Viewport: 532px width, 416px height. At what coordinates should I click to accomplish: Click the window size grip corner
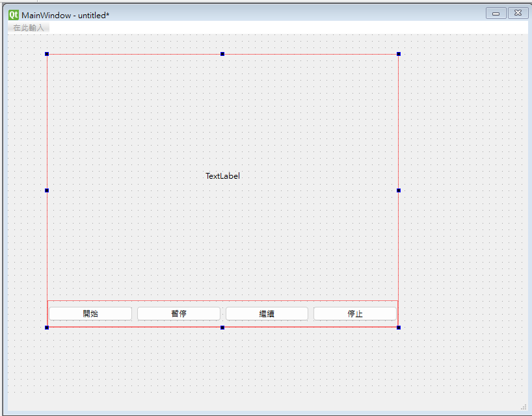click(x=524, y=407)
